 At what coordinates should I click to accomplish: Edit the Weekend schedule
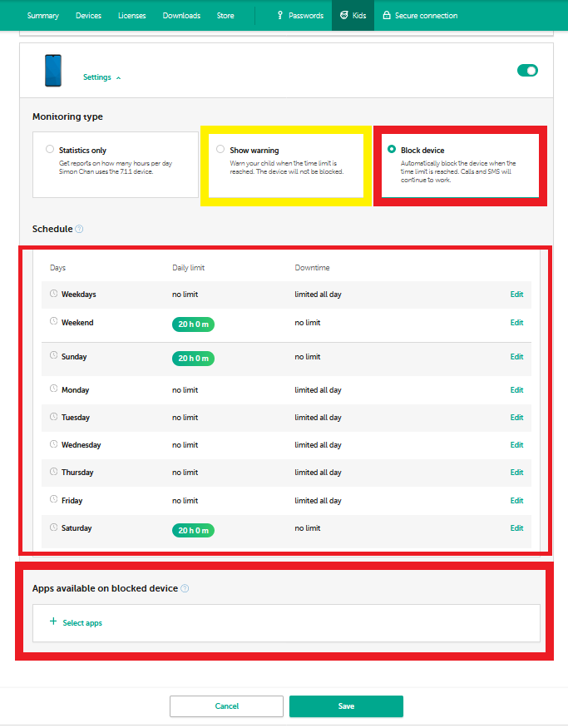pos(516,323)
